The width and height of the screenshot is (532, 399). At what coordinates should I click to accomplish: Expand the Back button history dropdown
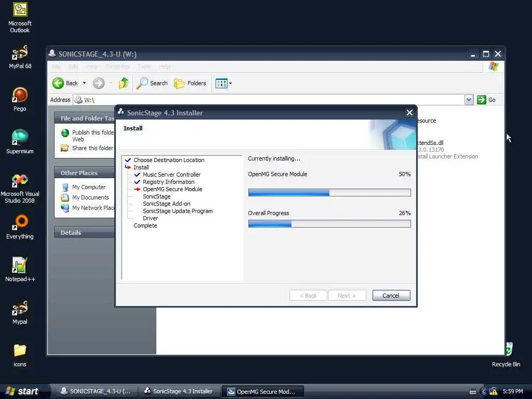(x=84, y=83)
